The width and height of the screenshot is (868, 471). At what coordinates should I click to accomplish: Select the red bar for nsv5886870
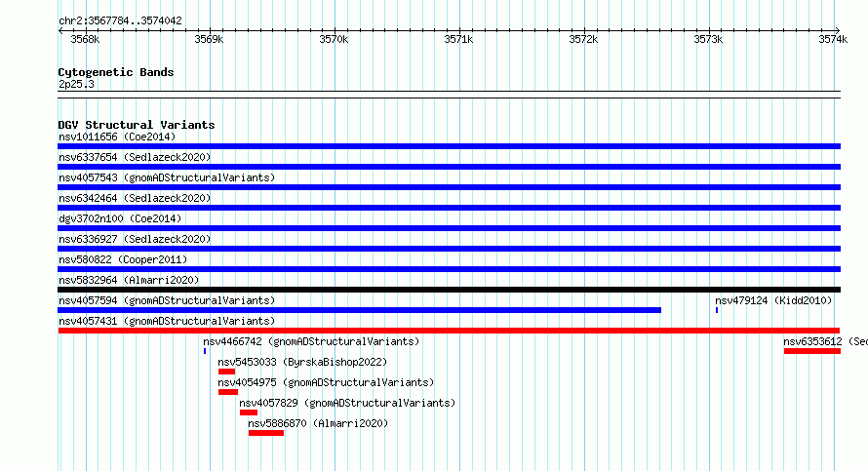(266, 433)
